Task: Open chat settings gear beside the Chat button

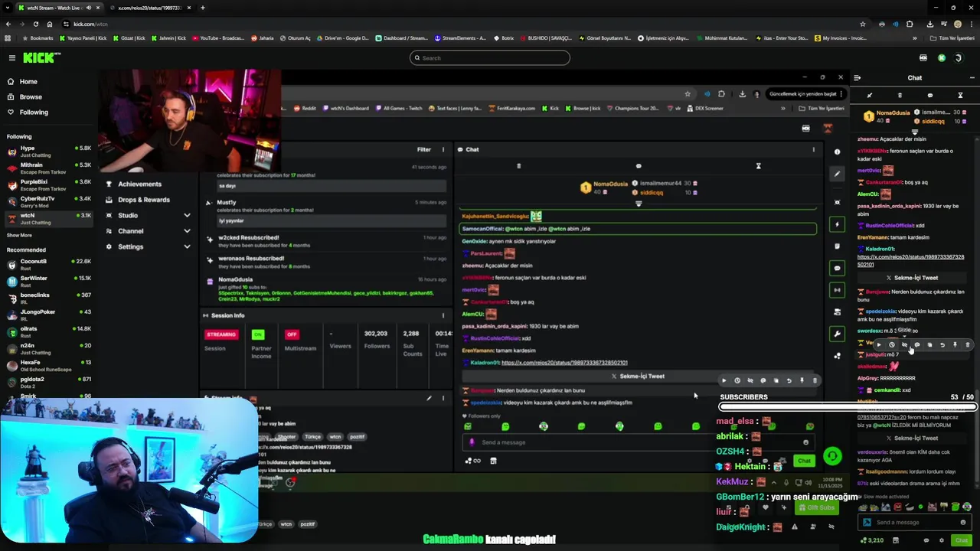Action: (x=942, y=540)
